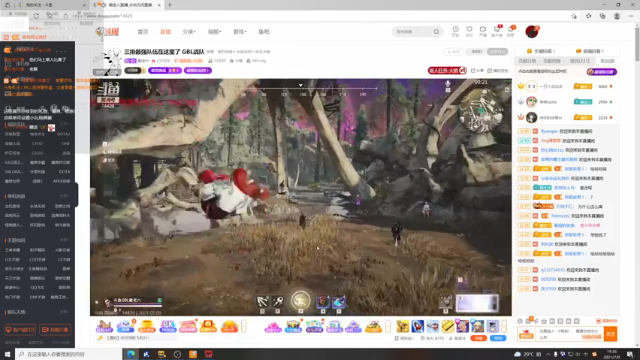Expand the 视频 navigation dropdown
640x360 pixels.
click(x=214, y=32)
